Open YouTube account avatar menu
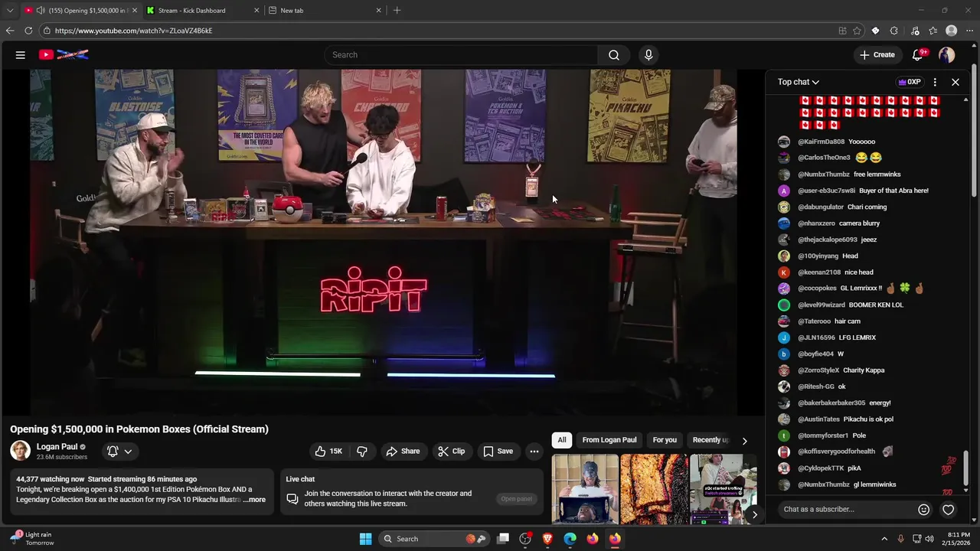 [x=947, y=55]
